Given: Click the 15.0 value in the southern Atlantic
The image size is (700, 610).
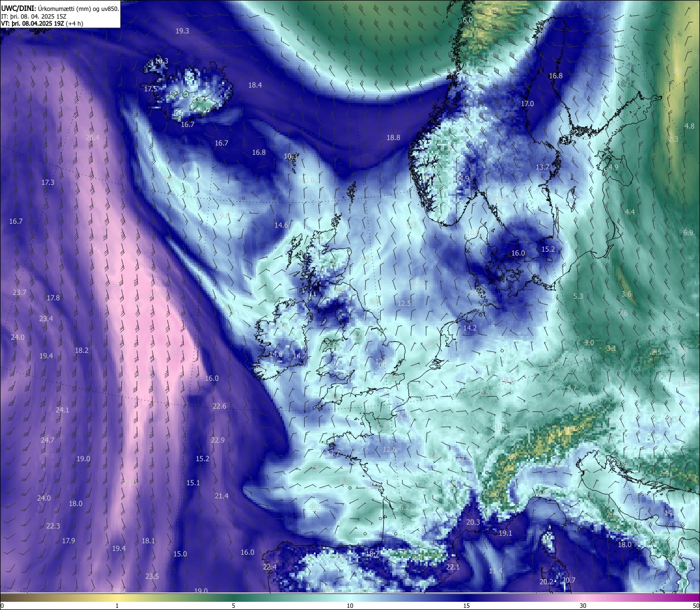Looking at the screenshot, I should tap(180, 554).
